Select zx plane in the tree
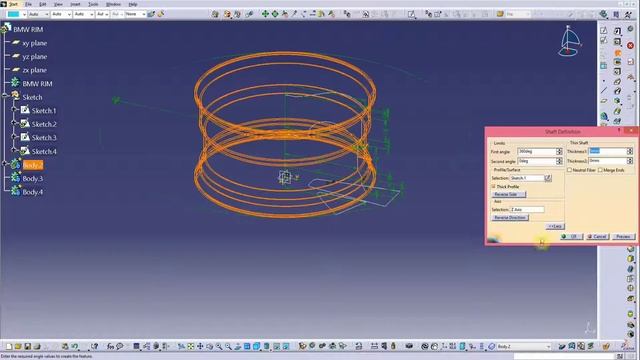 point(34,70)
